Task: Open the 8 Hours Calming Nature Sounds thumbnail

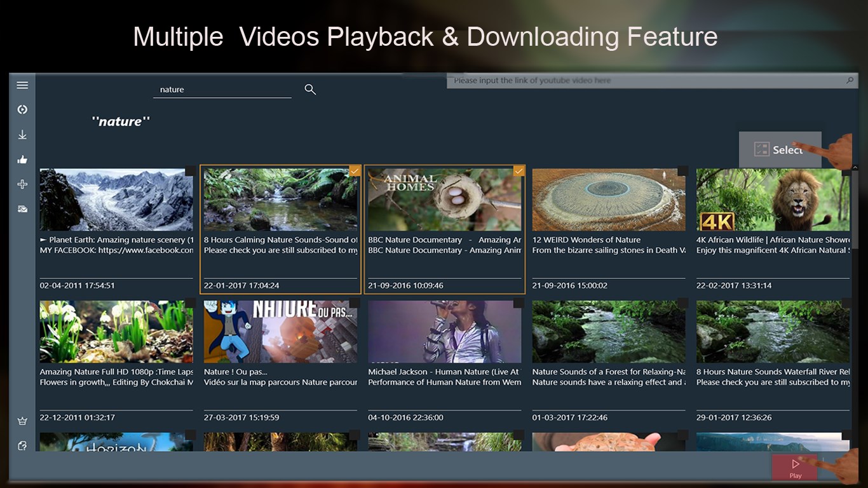Action: (x=281, y=200)
